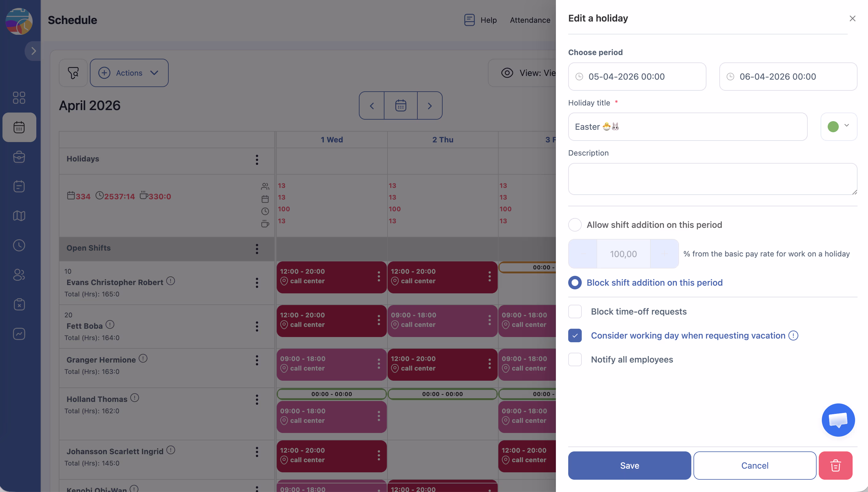Open the View dropdown selector
Viewport: 868px width, 492px height.
click(x=528, y=73)
